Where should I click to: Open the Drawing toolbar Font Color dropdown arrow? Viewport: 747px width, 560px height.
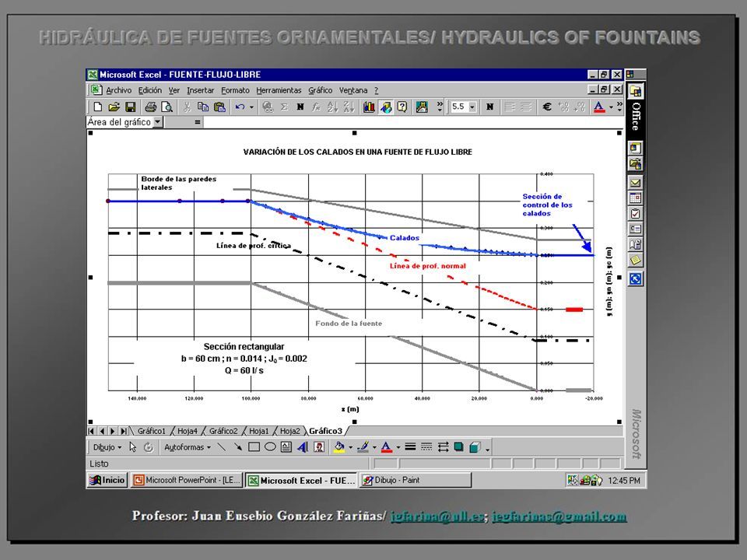tap(398, 447)
